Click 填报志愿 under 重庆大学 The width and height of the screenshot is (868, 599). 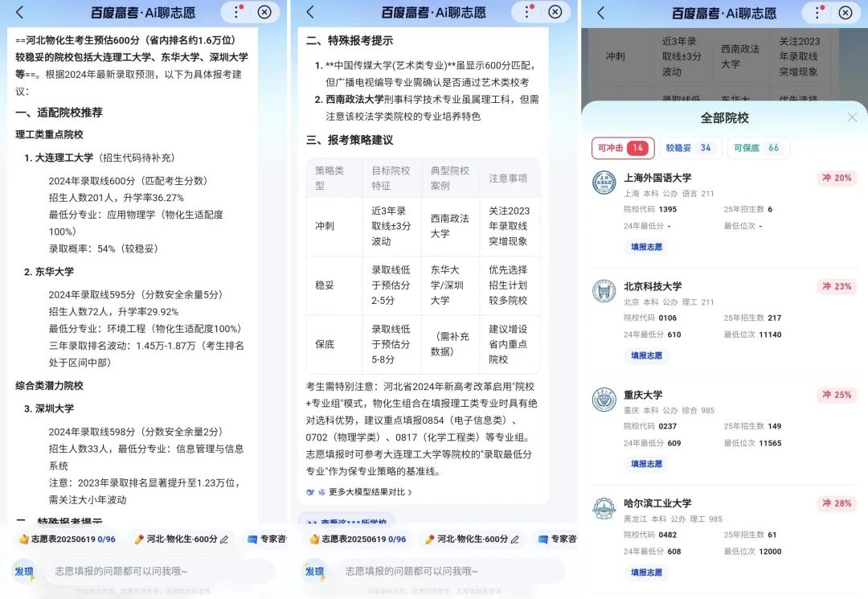coord(645,464)
